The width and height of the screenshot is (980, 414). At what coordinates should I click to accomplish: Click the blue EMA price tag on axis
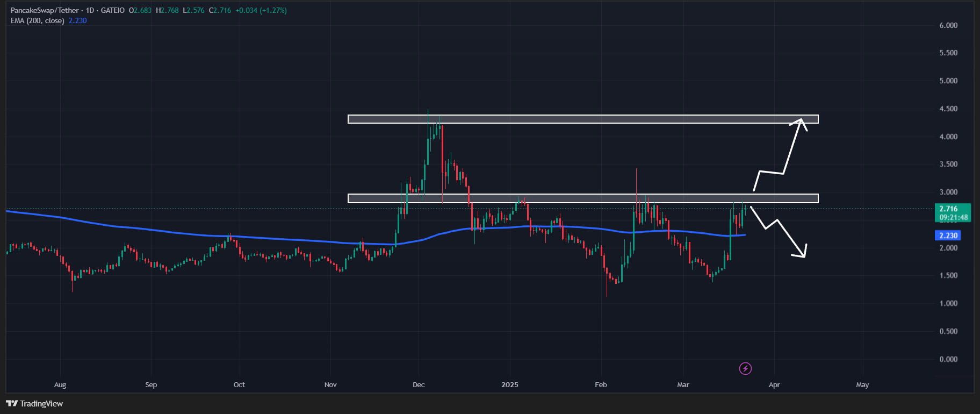point(948,235)
